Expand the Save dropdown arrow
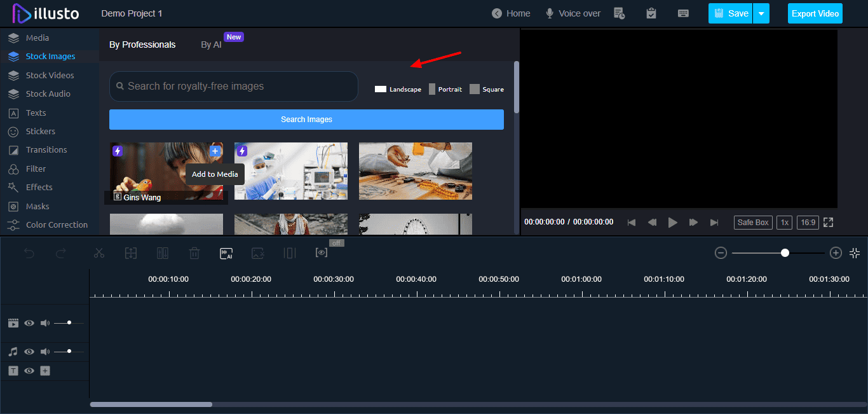 pyautogui.click(x=761, y=13)
